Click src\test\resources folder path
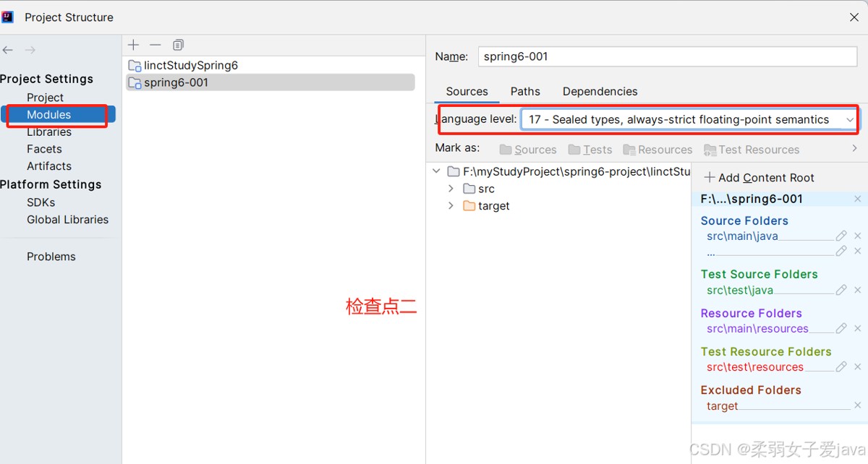This screenshot has height=464, width=868. (x=755, y=366)
